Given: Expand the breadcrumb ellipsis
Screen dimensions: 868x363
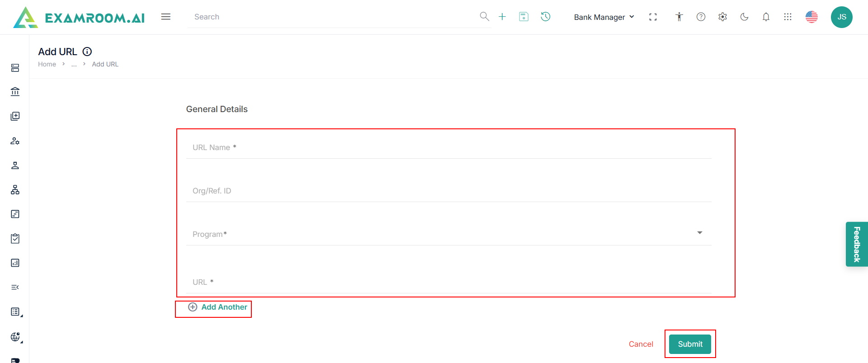Looking at the screenshot, I should pyautogui.click(x=74, y=64).
